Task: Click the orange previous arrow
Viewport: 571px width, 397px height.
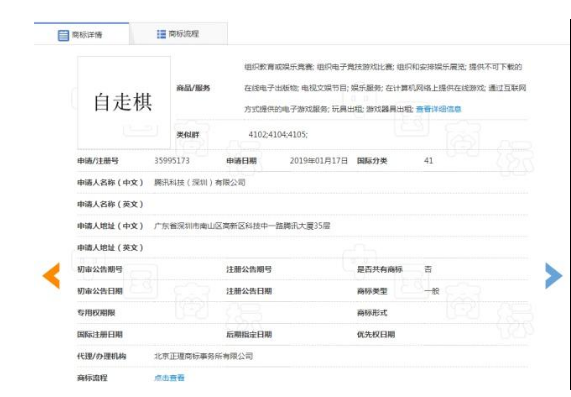Action: (x=51, y=276)
